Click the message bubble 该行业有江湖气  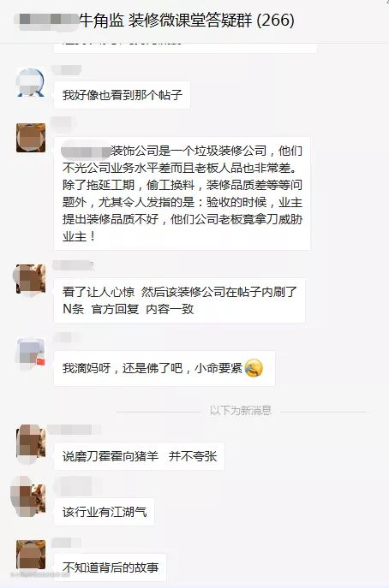click(105, 512)
